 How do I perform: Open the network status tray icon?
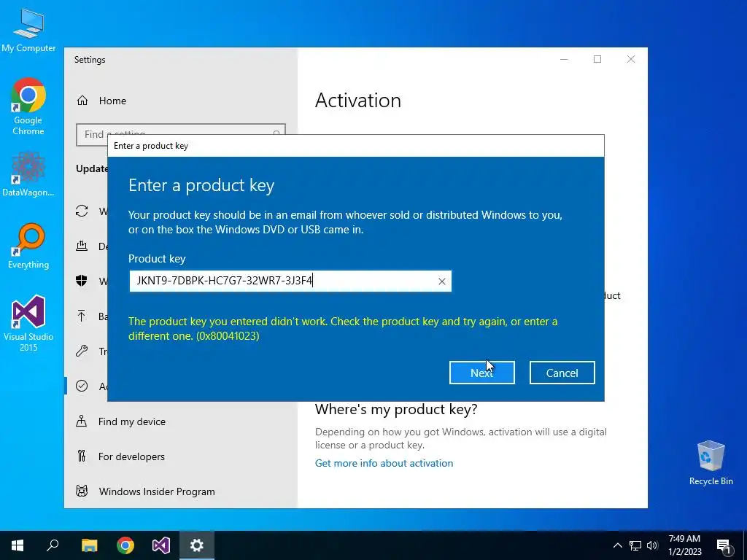point(635,545)
